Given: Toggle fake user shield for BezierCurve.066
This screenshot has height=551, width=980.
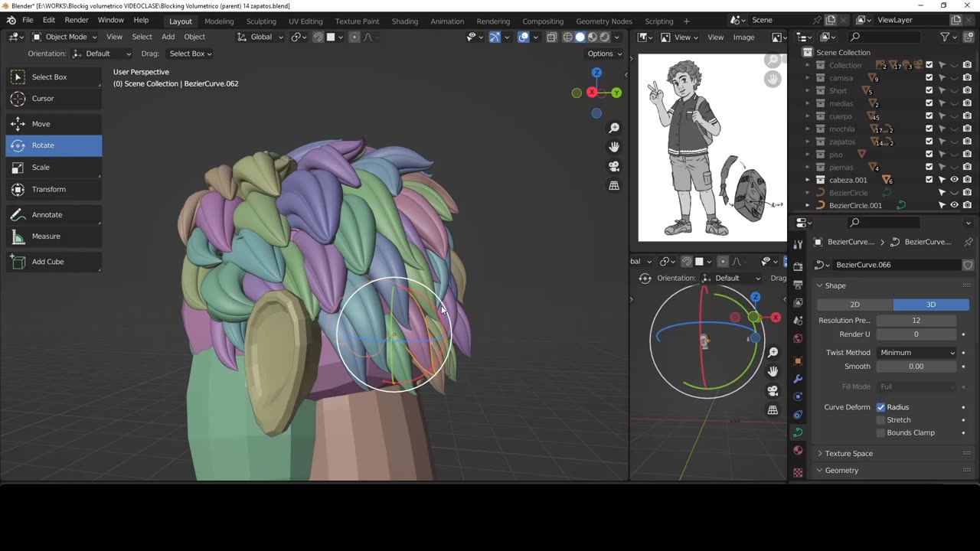Looking at the screenshot, I should pyautogui.click(x=968, y=265).
